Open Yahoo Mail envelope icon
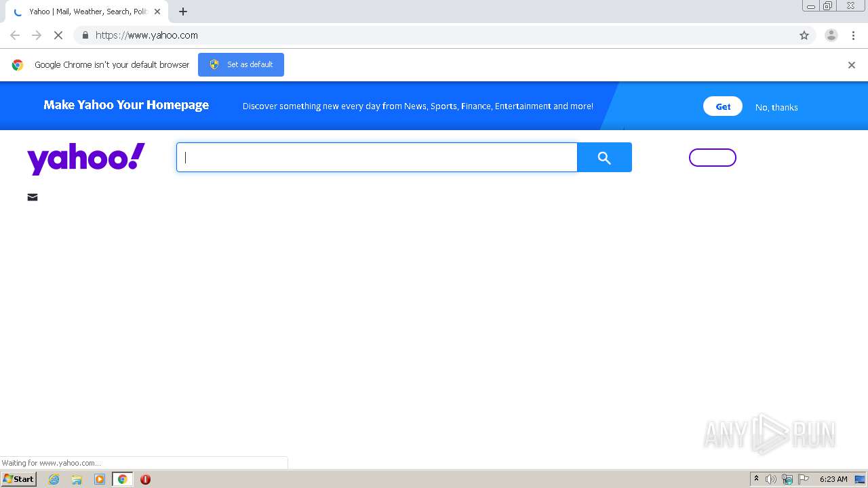The height and width of the screenshot is (488, 868). point(33,197)
